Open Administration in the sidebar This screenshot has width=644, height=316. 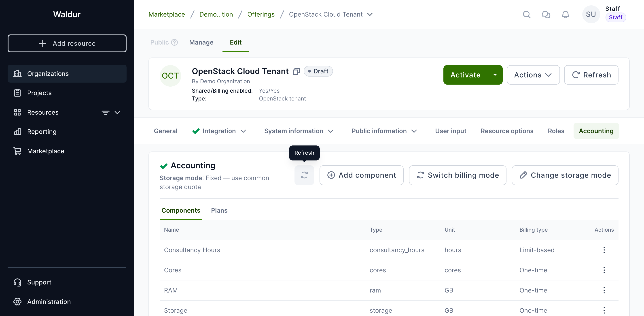[49, 301]
